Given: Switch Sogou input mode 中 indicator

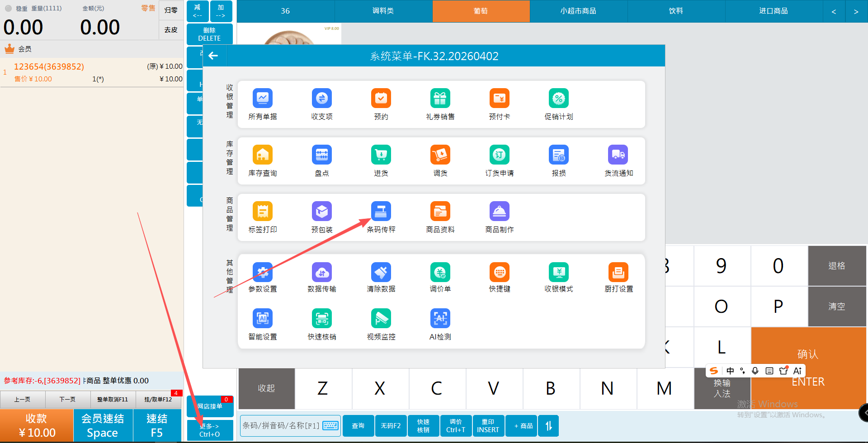Looking at the screenshot, I should coord(730,371).
